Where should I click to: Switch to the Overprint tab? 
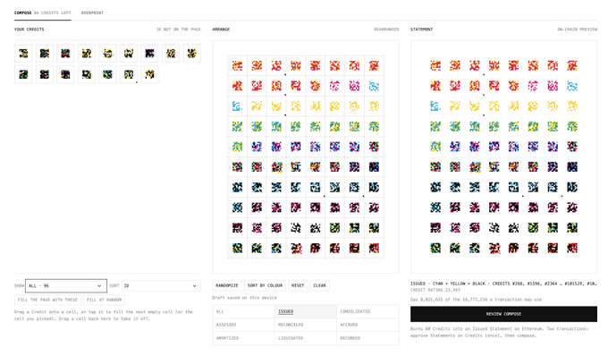[x=92, y=13]
